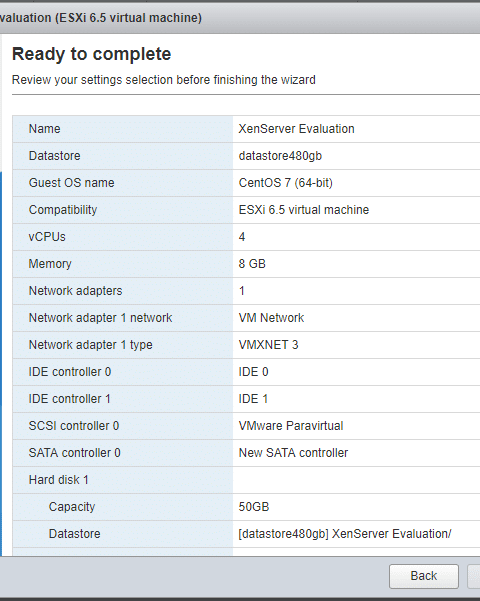Click the vCPUs row
The image size is (480, 601).
(x=246, y=237)
